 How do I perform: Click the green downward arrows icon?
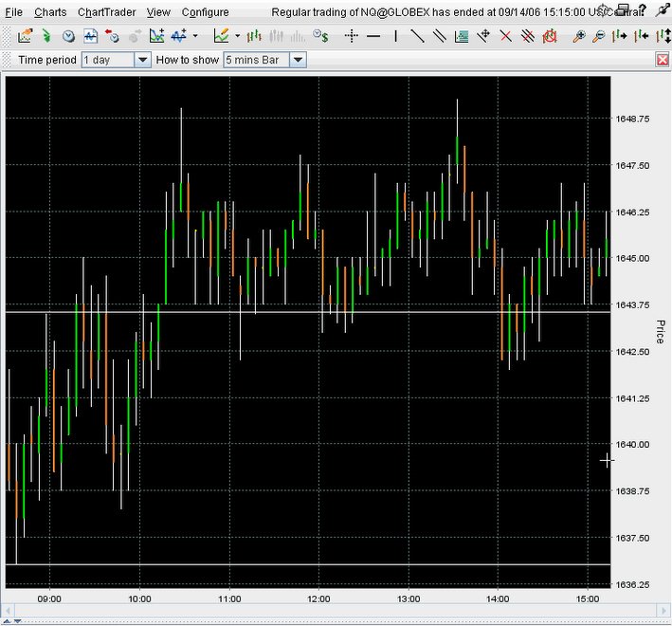(46, 36)
